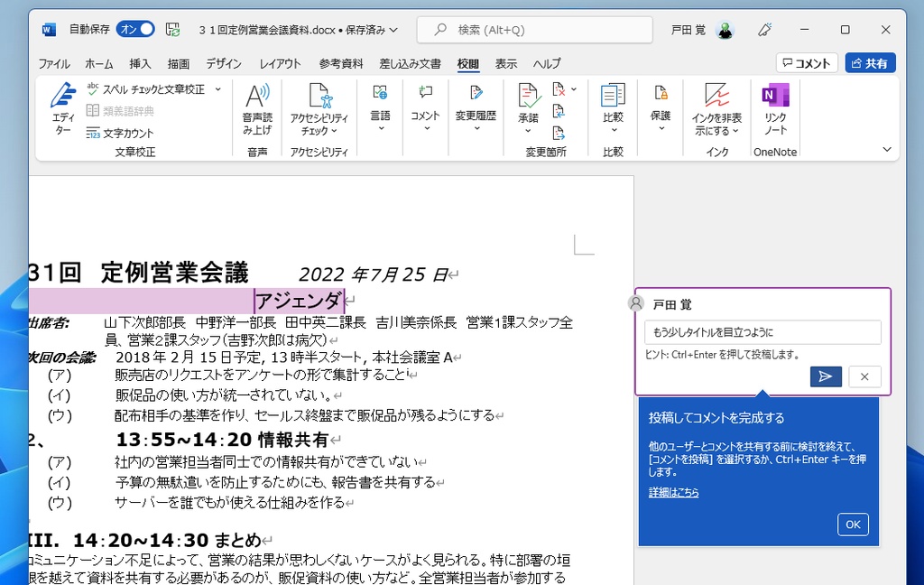Click the reject change icon
The width and height of the screenshot is (924, 585).
[x=559, y=89]
